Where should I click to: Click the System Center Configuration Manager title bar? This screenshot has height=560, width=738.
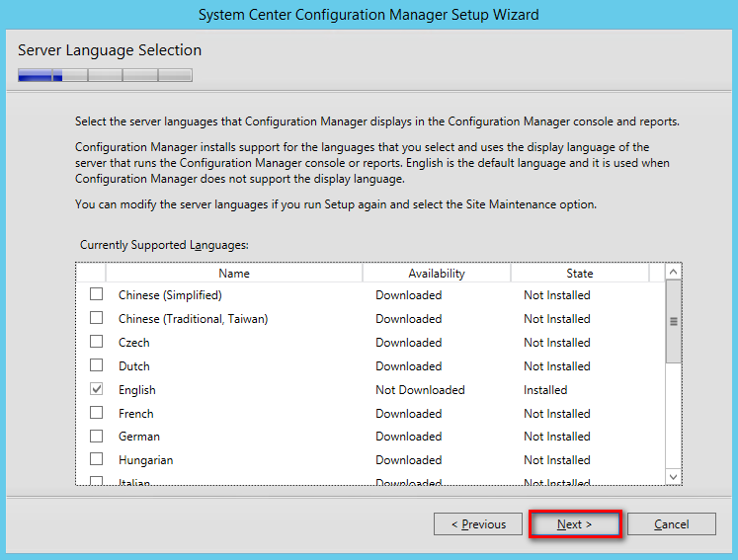tap(369, 15)
